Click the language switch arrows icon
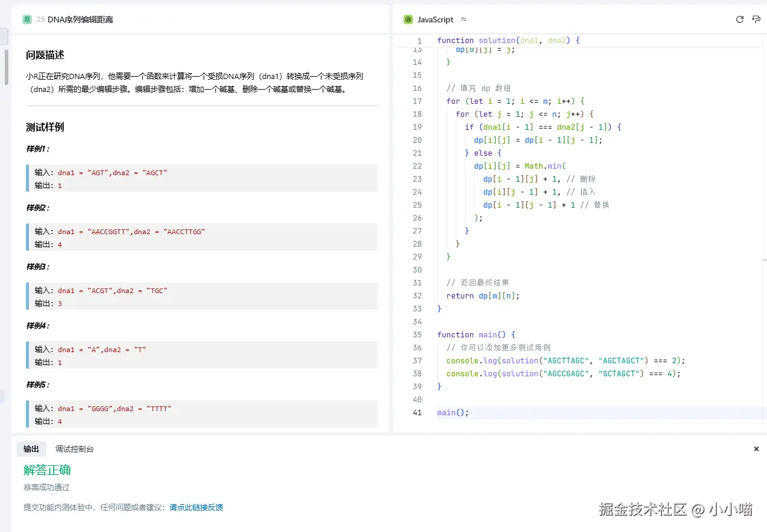Viewport: 767px width, 532px height. point(464,19)
